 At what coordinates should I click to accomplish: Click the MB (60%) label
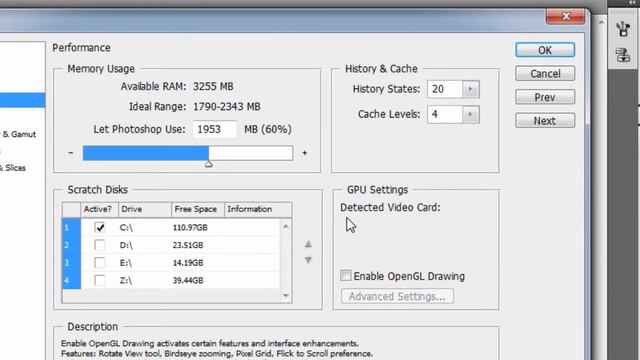(268, 129)
